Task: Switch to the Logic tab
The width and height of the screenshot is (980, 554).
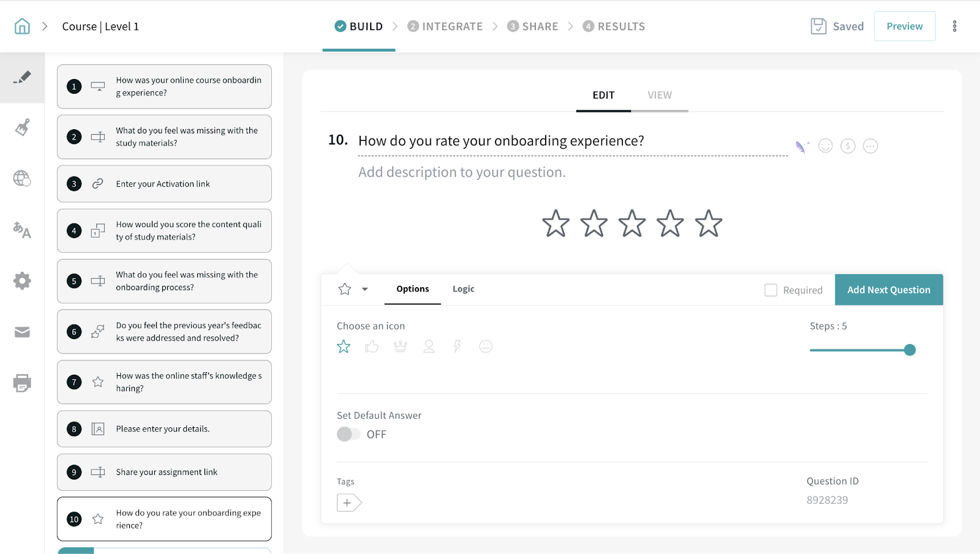Action: [463, 289]
